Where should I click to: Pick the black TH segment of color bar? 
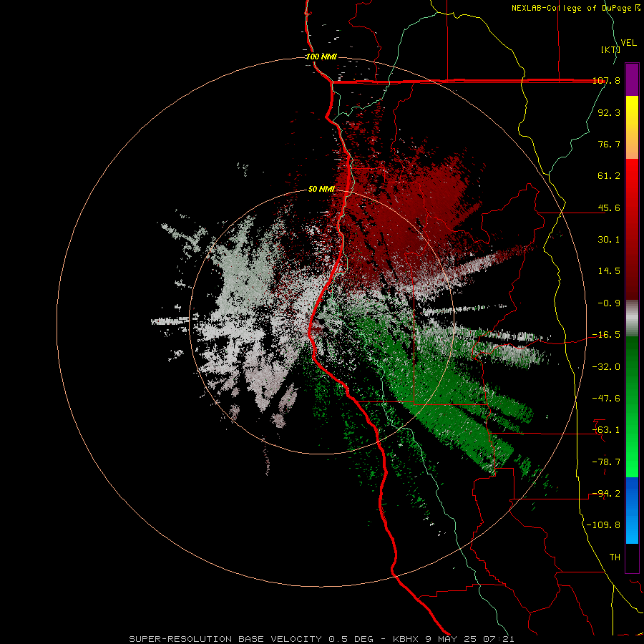[632, 558]
